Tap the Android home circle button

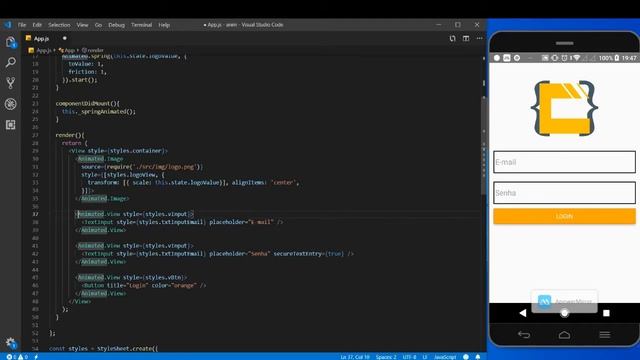tap(564, 313)
